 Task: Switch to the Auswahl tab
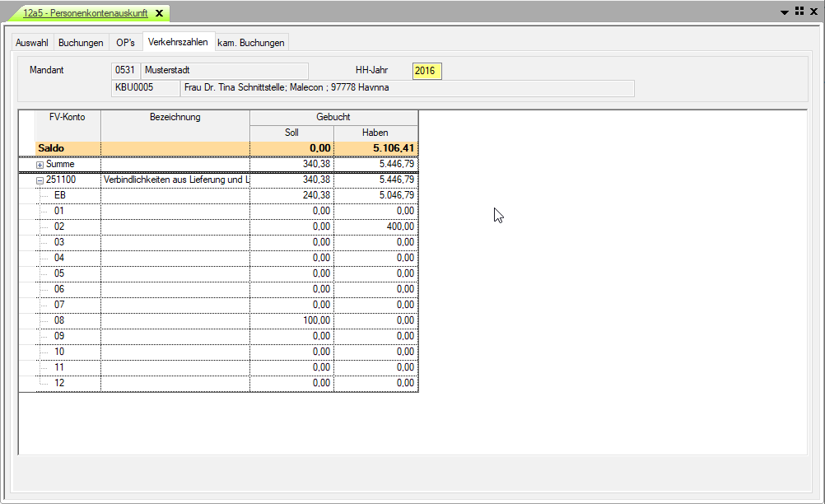pyautogui.click(x=32, y=43)
